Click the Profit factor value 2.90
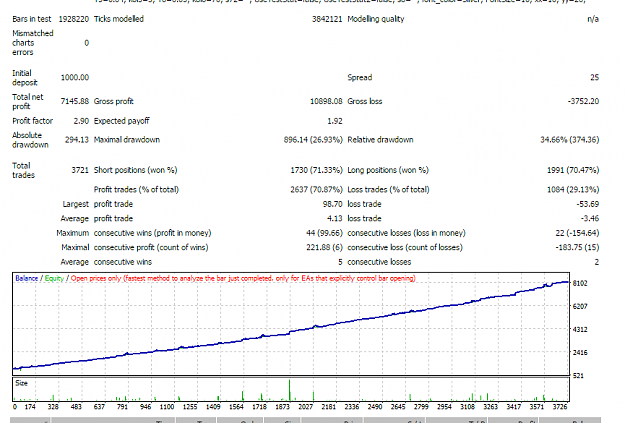This screenshot has height=423, width=625. coord(81,121)
